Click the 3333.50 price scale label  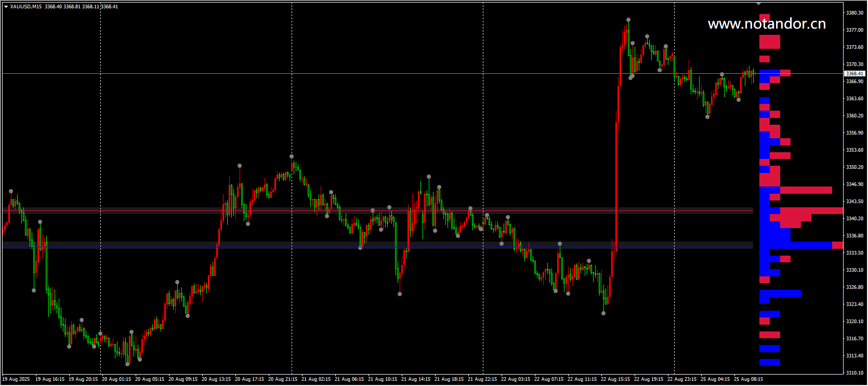[x=855, y=253]
